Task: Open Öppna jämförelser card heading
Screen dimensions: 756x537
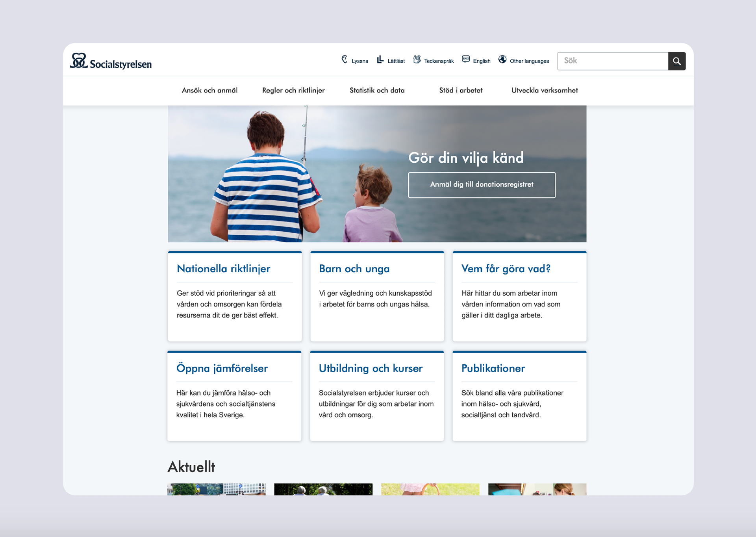Action: 222,368
